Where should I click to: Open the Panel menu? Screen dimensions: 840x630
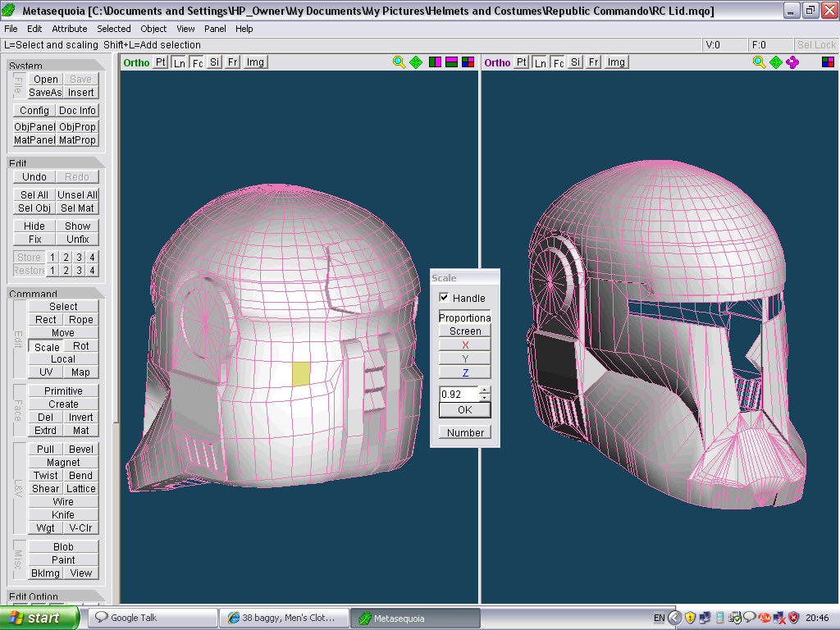point(215,29)
